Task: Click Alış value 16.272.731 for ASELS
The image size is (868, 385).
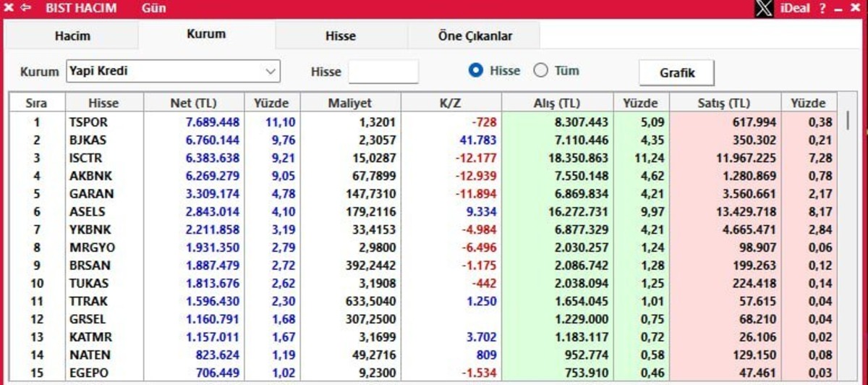Action: point(579,212)
